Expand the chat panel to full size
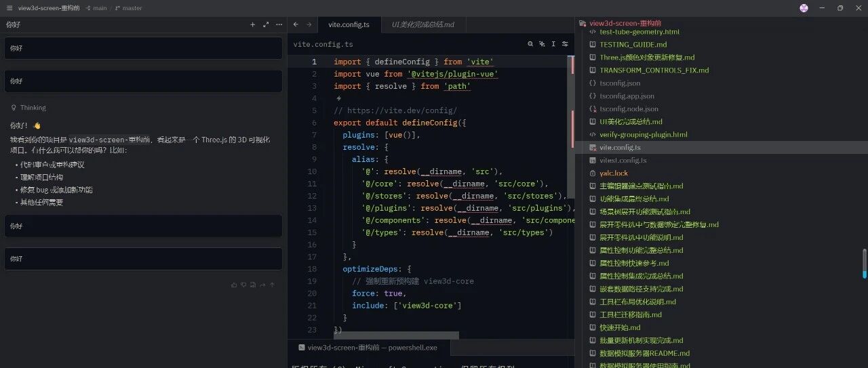This screenshot has width=868, height=368. point(265,24)
